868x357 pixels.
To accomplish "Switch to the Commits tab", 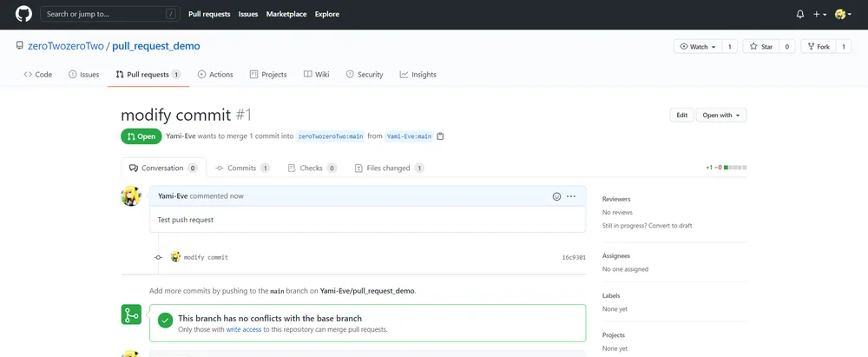I will coord(242,168).
